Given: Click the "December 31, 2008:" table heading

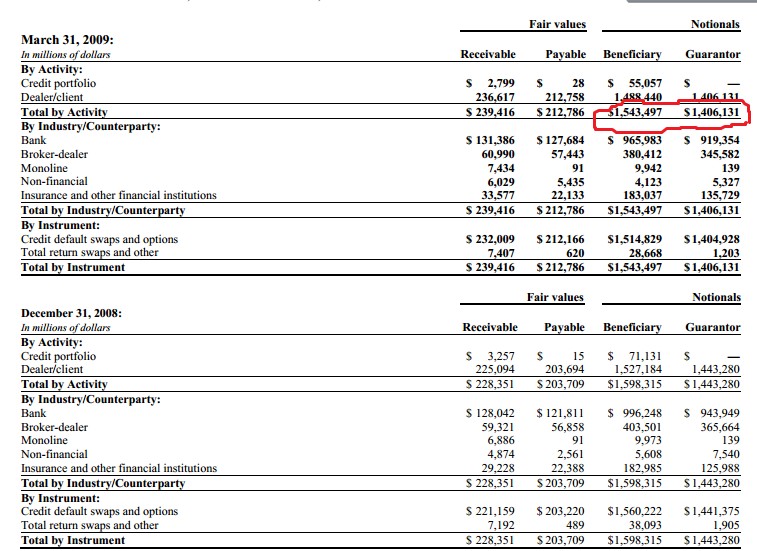Looking at the screenshot, I should [x=72, y=313].
